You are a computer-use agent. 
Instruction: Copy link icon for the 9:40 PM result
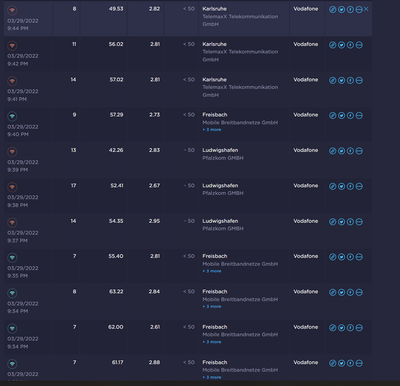tap(333, 116)
